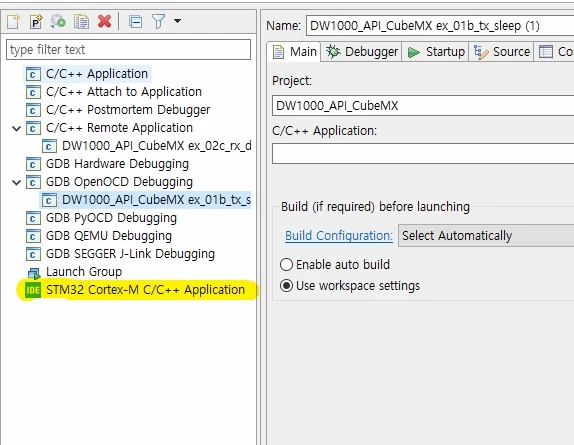
Task: Select the Enable auto build radio button
Action: point(286,265)
